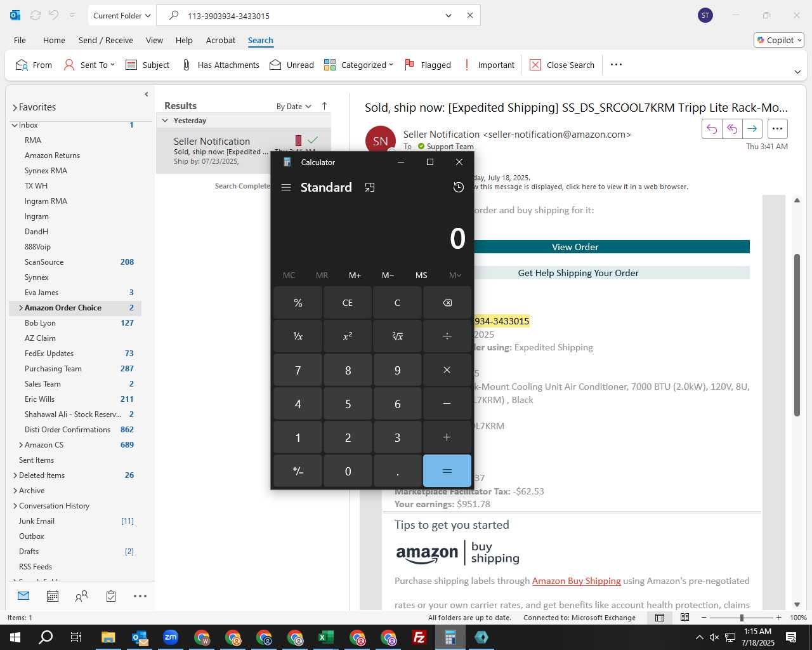This screenshot has height=650, width=812.
Task: Reverse sort order arrow in Results
Action: point(324,107)
